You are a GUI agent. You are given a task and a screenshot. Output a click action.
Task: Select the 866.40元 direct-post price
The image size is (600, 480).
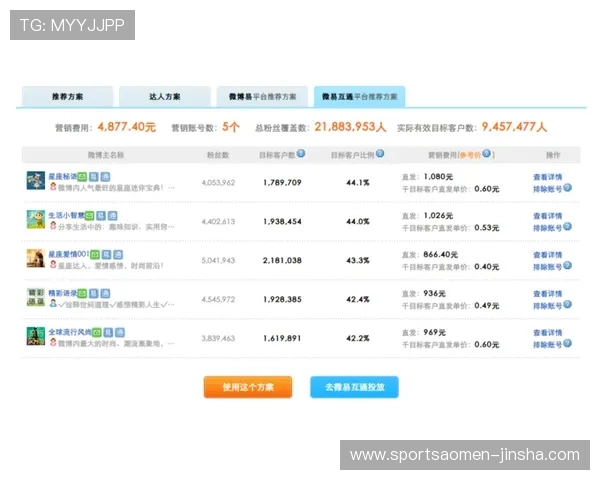440,255
